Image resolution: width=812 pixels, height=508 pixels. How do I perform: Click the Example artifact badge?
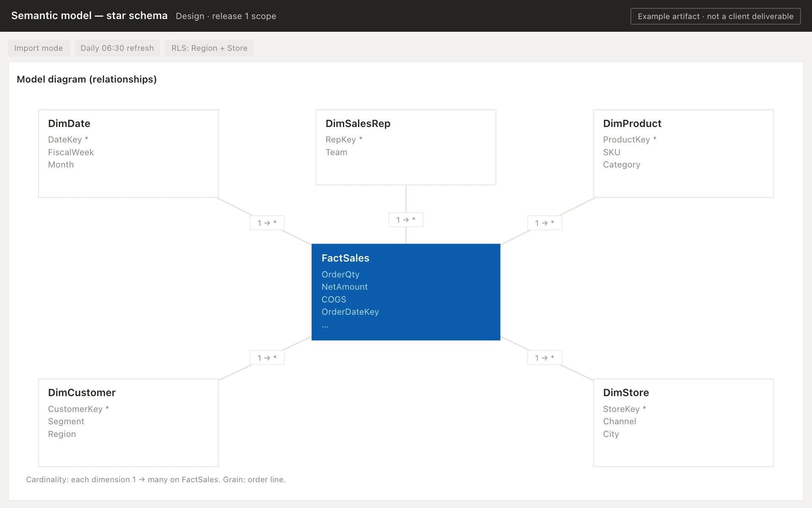pos(715,16)
